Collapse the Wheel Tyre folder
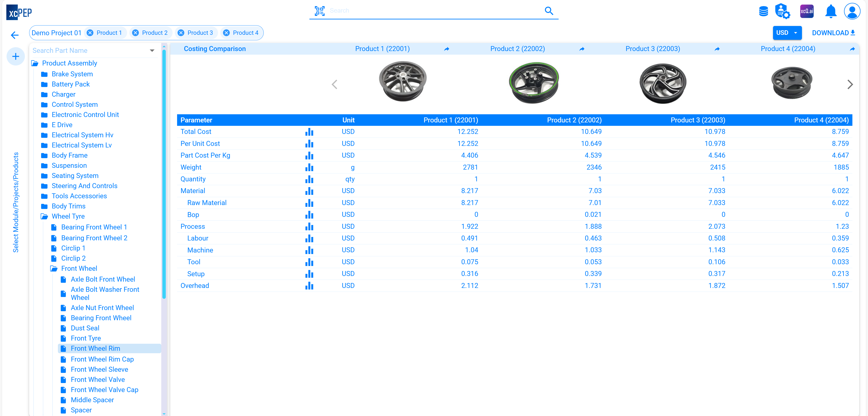Image resolution: width=868 pixels, height=416 pixels. [68, 216]
